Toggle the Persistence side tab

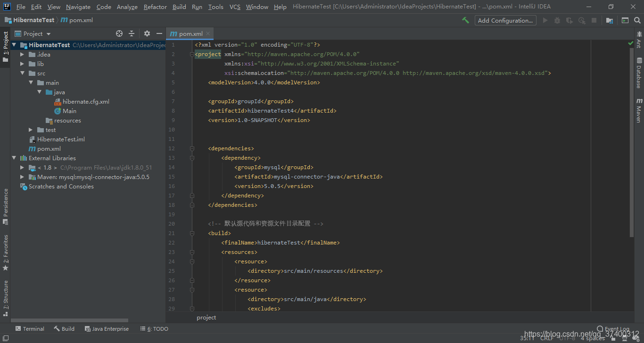(5, 206)
